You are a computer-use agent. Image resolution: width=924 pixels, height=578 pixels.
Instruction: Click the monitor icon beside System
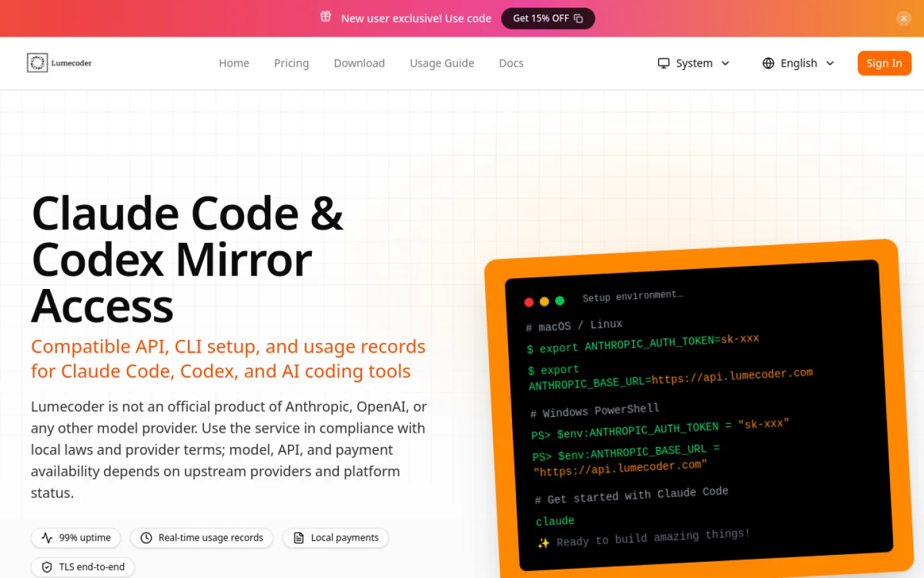coord(663,63)
